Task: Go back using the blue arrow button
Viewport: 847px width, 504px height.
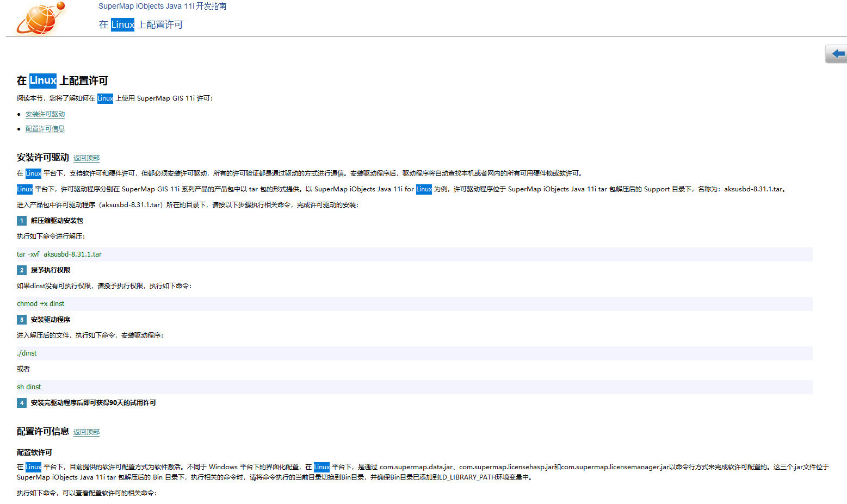Action: (x=836, y=54)
